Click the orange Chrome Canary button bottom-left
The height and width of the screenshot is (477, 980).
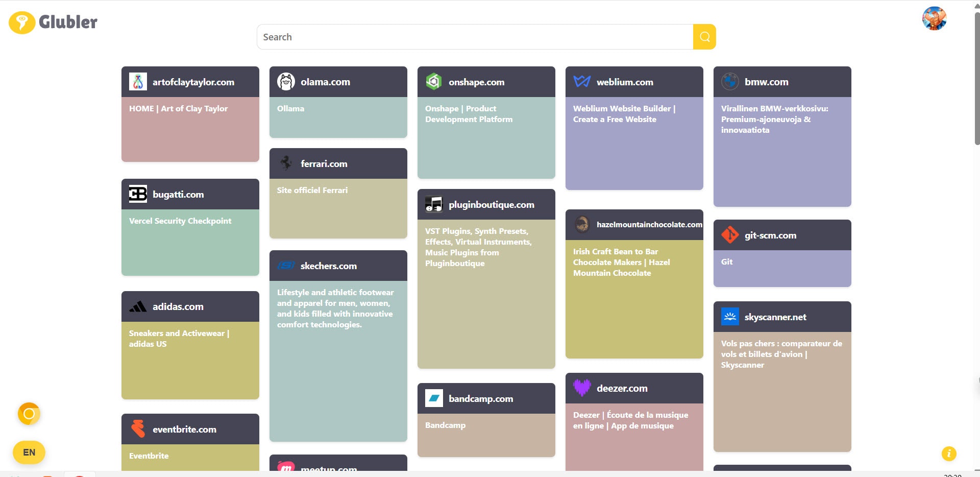click(29, 414)
